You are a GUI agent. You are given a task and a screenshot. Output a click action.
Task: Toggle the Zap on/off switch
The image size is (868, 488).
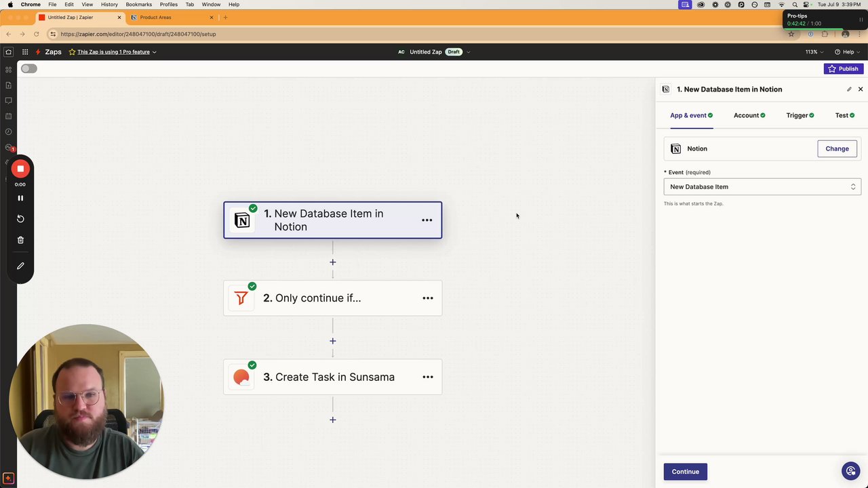[x=28, y=68]
